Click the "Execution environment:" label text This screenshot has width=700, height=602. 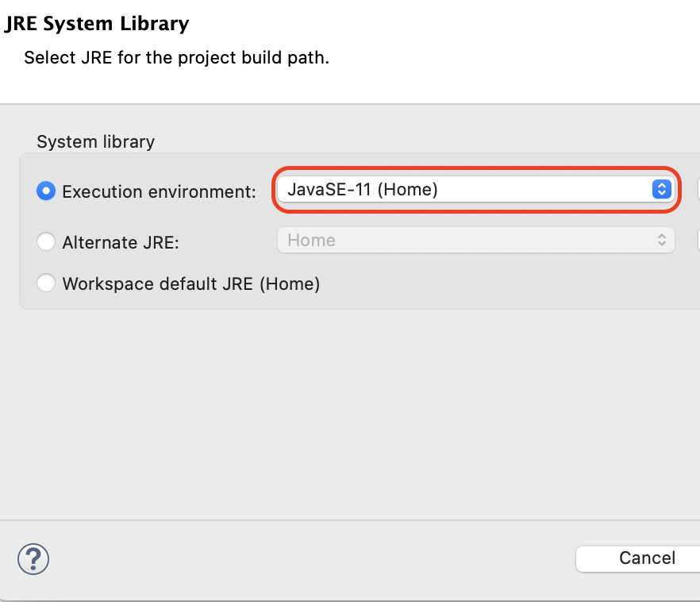(x=159, y=191)
